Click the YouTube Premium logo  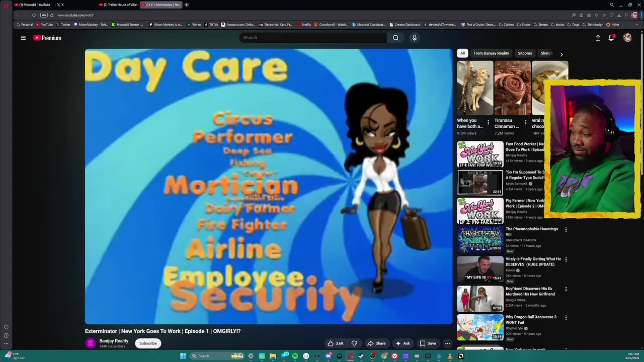coord(47,38)
